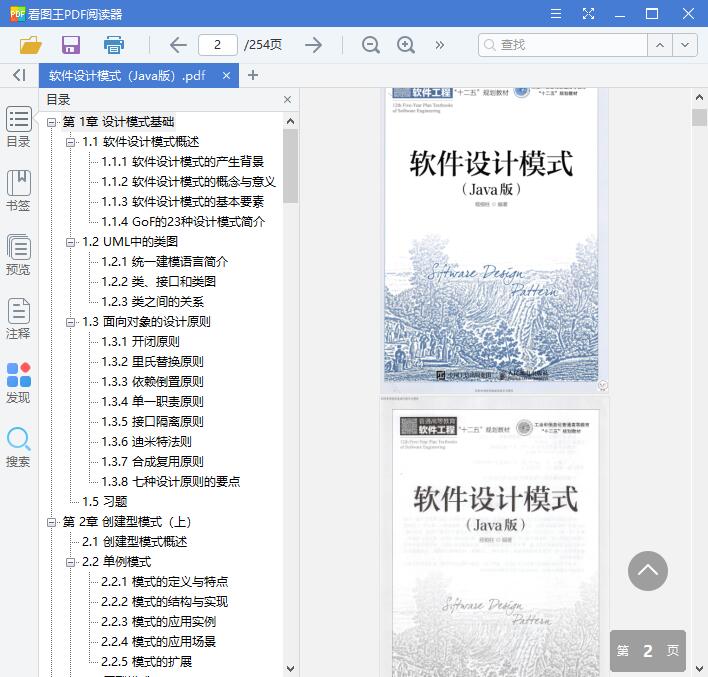The width and height of the screenshot is (708, 677).
Task: Save the document with the floppy icon
Action: pyautogui.click(x=71, y=45)
